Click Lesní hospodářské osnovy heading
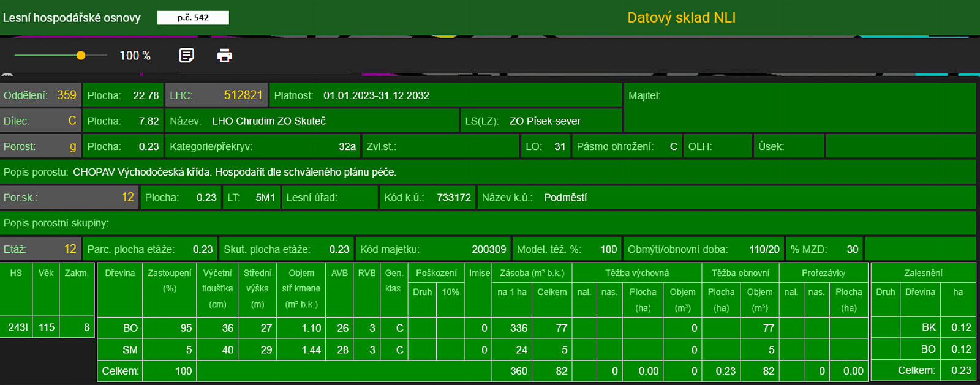The image size is (980, 385). [x=72, y=18]
